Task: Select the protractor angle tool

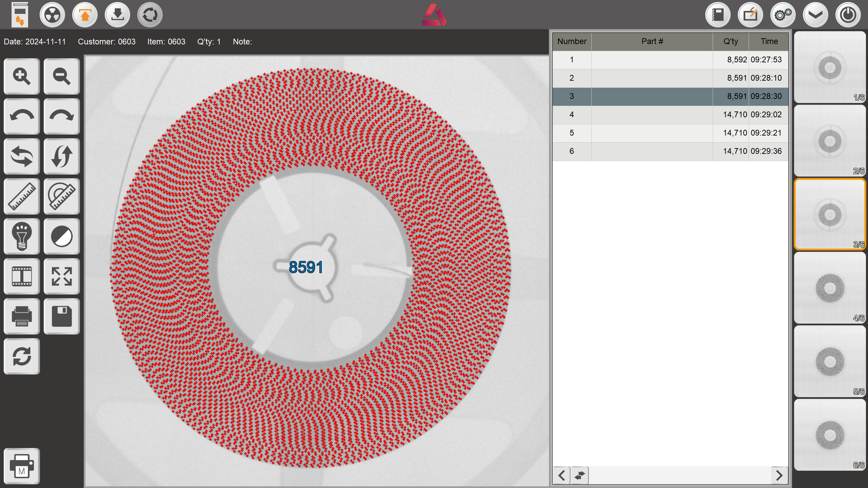Action: (62, 196)
